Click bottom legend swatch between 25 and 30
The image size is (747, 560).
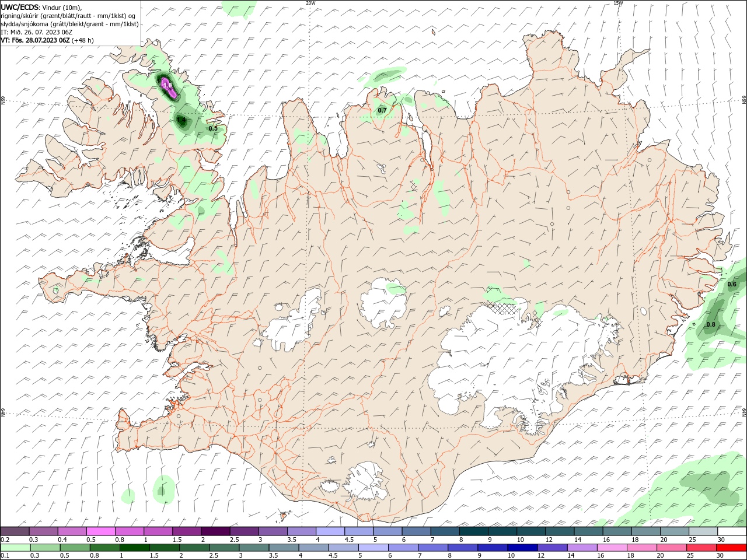(701, 548)
